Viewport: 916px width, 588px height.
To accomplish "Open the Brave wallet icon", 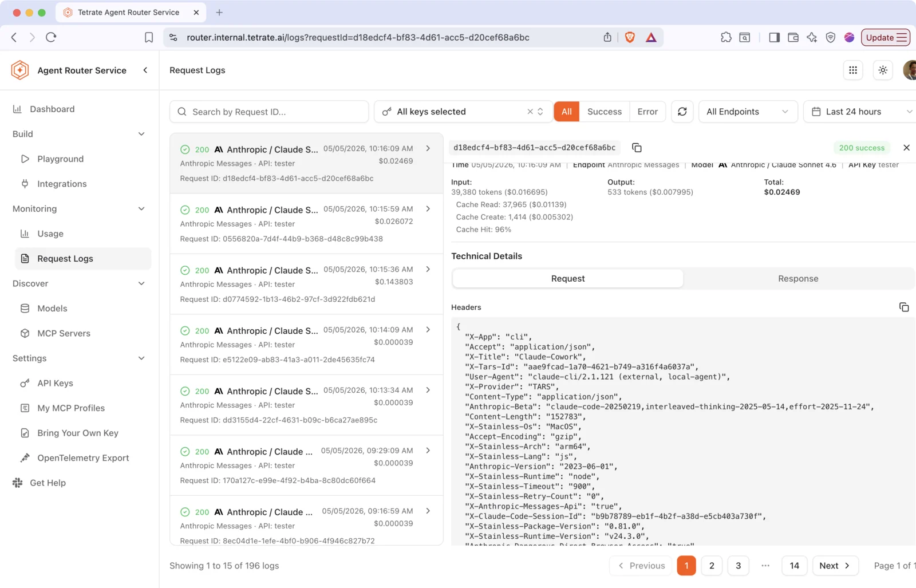I will (793, 37).
